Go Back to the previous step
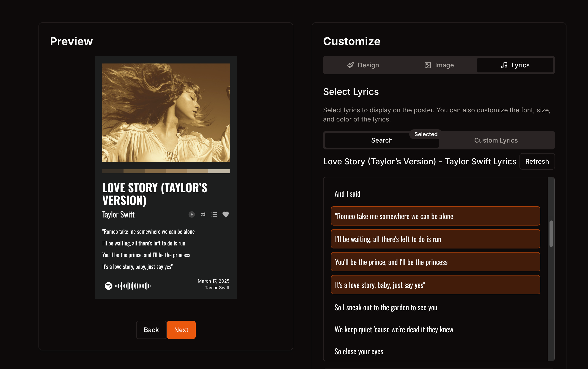Image resolution: width=588 pixels, height=369 pixels. pyautogui.click(x=151, y=330)
